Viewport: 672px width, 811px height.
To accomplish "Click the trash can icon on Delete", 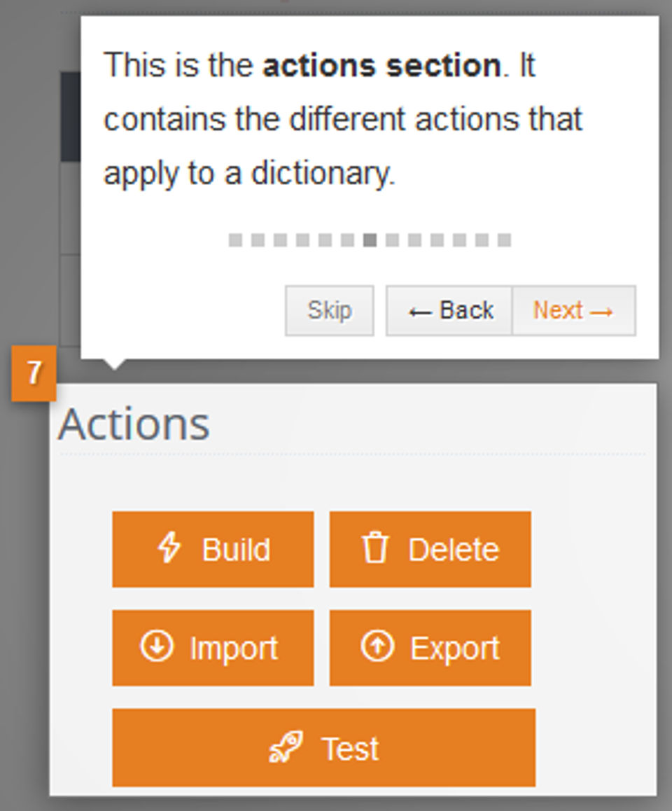I will (374, 548).
